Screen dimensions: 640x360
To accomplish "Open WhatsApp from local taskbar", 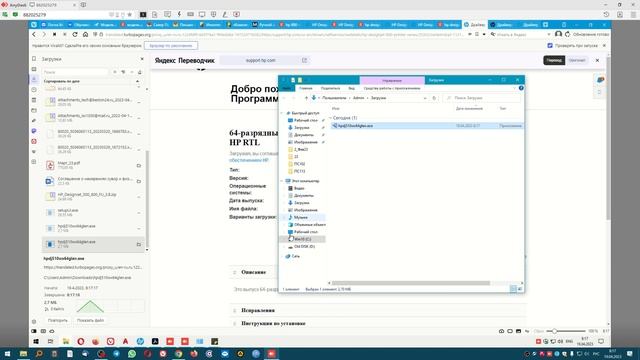I will coord(132,354).
